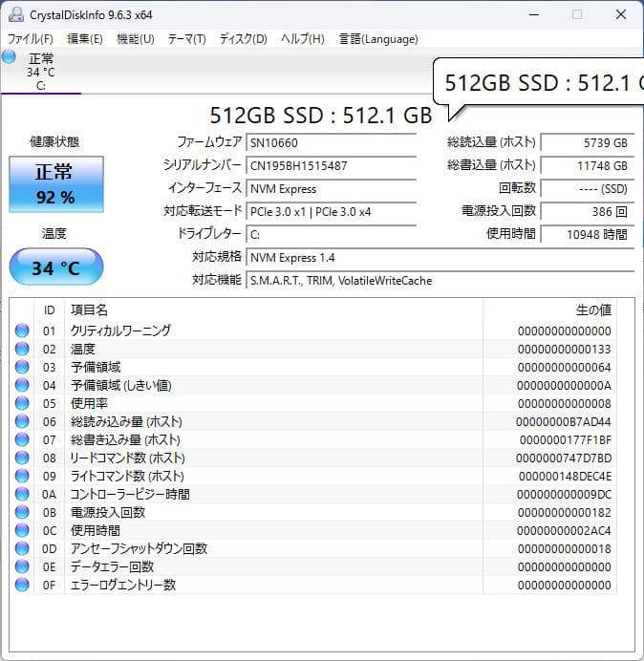Click raw value 0000000000008
Image resolution: width=644 pixels, height=661 pixels.
coord(565,403)
